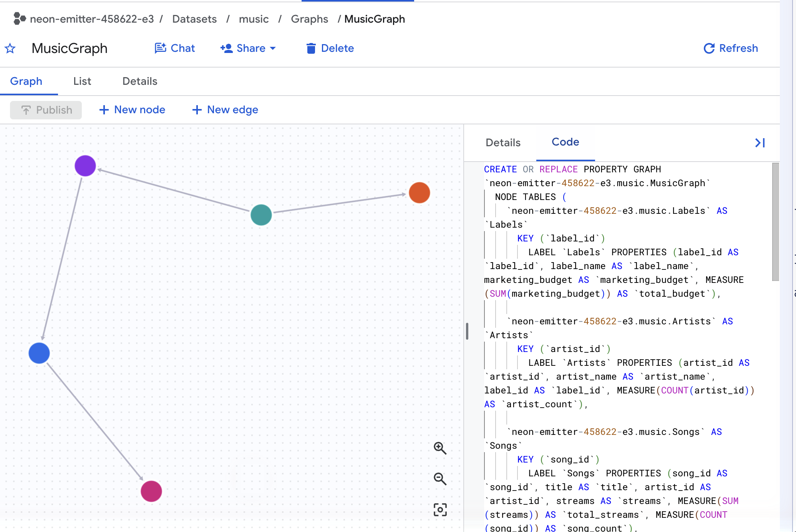796x532 pixels.
Task: Click the `total_streams` text in code
Action: [x=603, y=515]
